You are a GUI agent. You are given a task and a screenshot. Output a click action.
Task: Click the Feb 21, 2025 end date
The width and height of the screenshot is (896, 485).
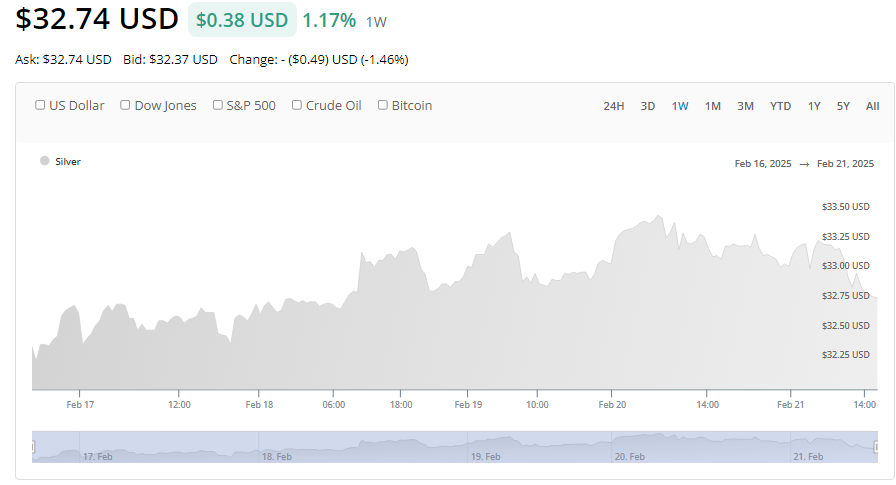pos(845,164)
